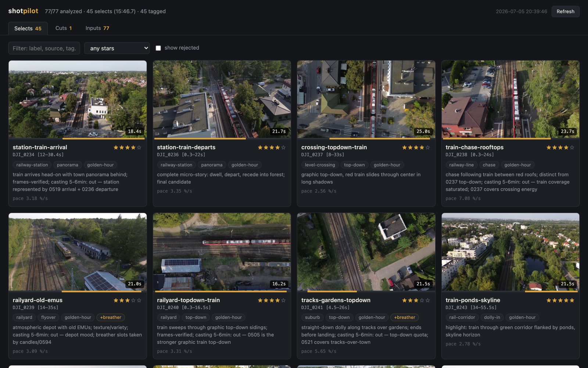Focus the label, source, tag filter field
The width and height of the screenshot is (588, 368).
[x=44, y=48]
